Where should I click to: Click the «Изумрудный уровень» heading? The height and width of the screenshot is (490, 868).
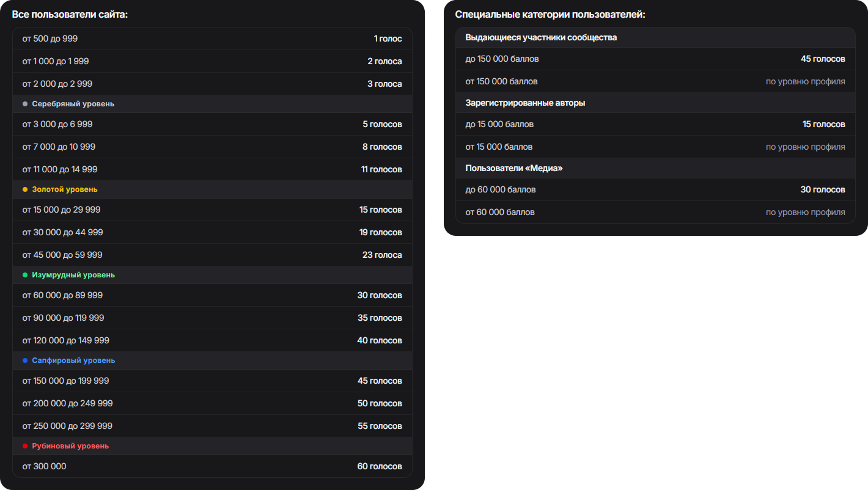pyautogui.click(x=73, y=275)
